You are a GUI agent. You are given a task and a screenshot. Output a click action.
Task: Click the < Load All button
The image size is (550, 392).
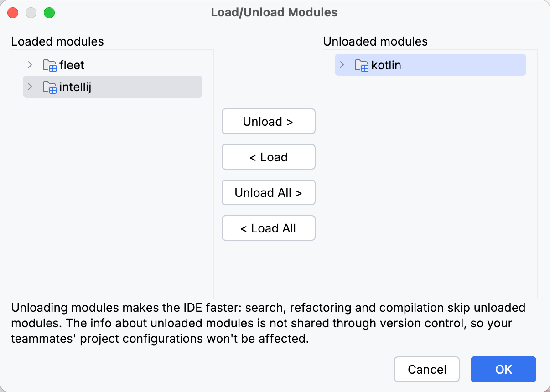click(x=268, y=228)
